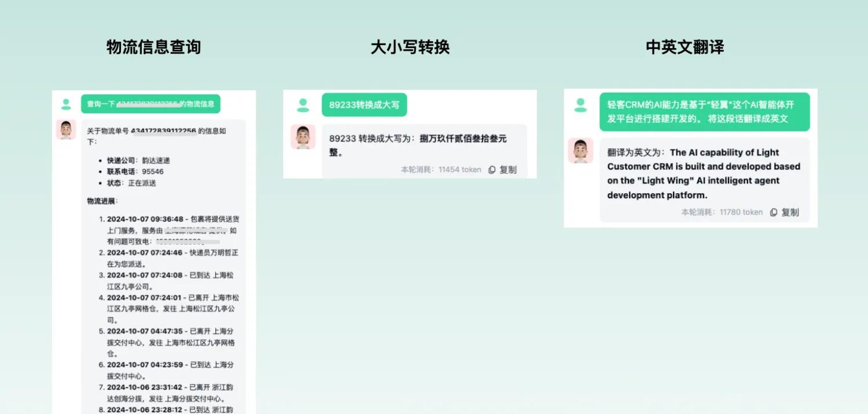The height and width of the screenshot is (414, 868).
Task: Click the text 关于物流单号 in the logistics reply
Action: tap(108, 131)
